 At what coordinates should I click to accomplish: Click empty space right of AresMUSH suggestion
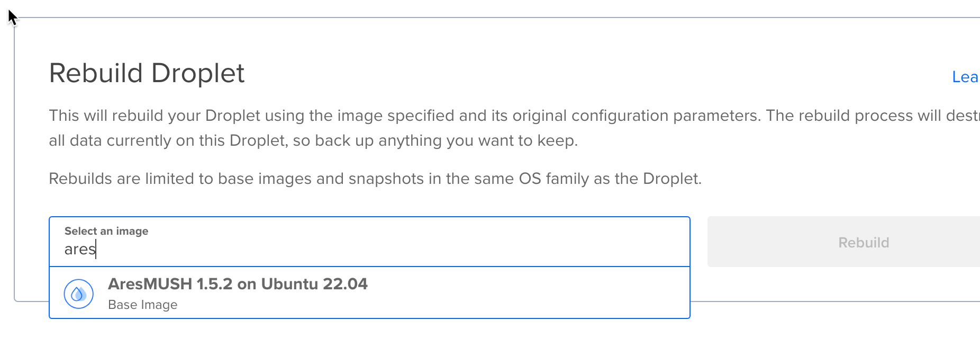[x=529, y=293]
